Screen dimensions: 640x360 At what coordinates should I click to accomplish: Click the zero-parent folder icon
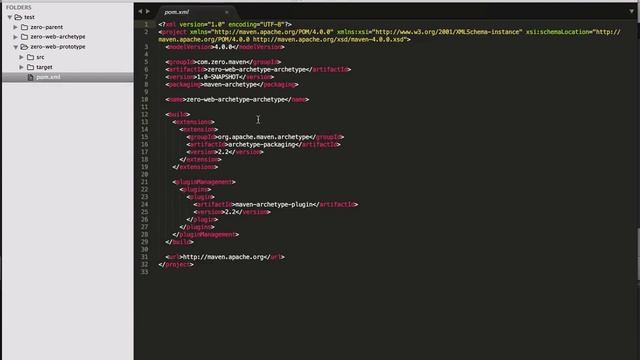click(24, 27)
